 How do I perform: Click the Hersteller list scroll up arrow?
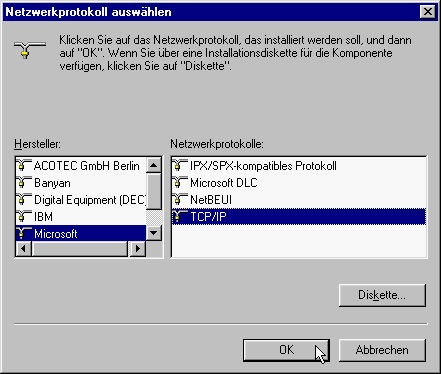[x=154, y=165]
